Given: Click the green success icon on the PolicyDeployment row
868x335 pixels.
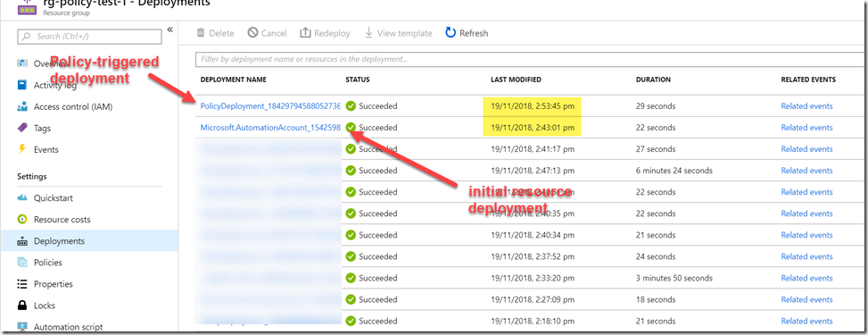Looking at the screenshot, I should [x=351, y=106].
